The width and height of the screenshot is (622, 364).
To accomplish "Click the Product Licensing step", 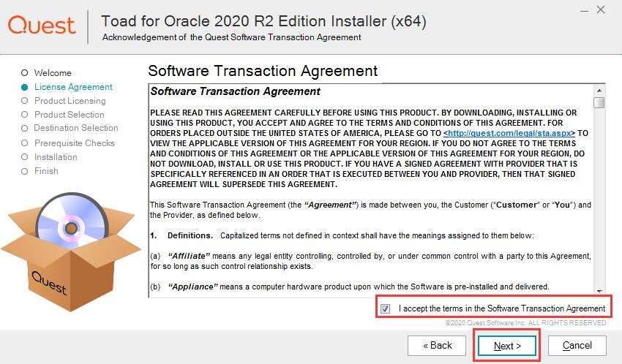I will 70,101.
